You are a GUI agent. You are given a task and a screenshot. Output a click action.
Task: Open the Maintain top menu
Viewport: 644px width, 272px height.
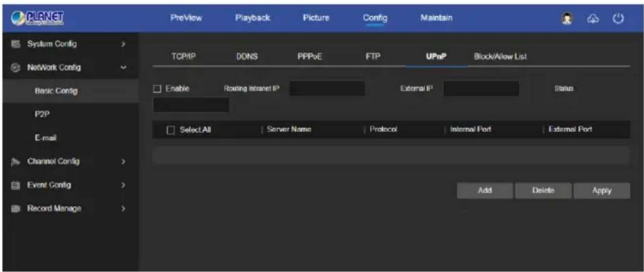pyautogui.click(x=437, y=18)
